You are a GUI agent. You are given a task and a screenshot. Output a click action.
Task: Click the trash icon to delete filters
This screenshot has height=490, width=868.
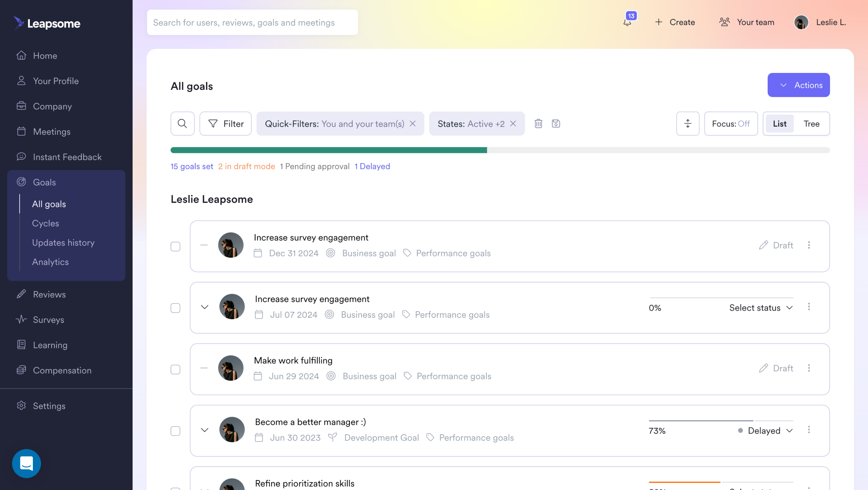tap(538, 123)
